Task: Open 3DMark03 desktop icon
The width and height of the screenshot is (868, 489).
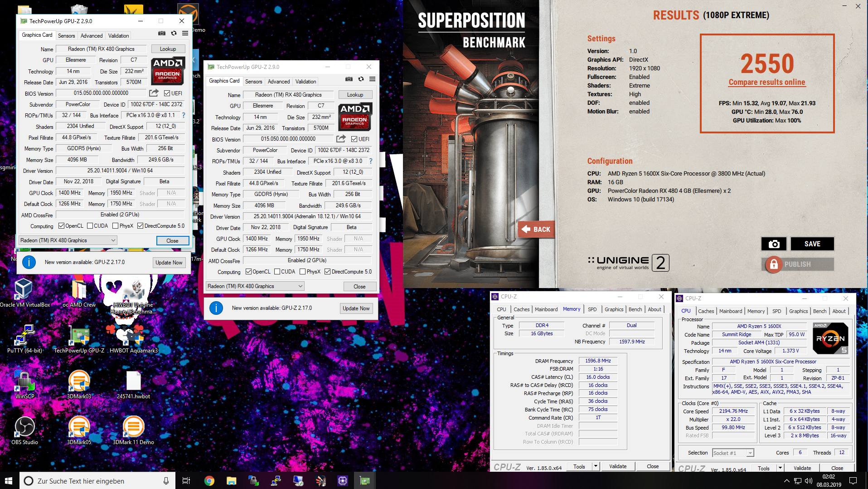Action: coord(79,385)
